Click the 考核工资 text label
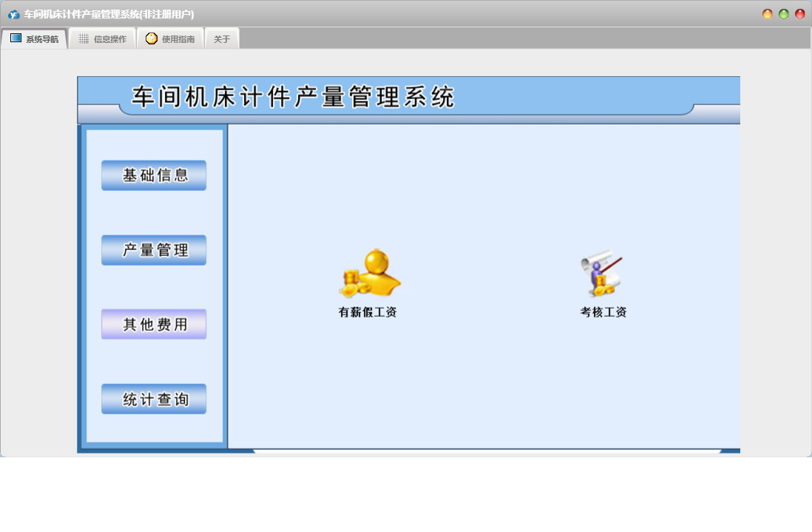812x532 pixels. (x=603, y=312)
